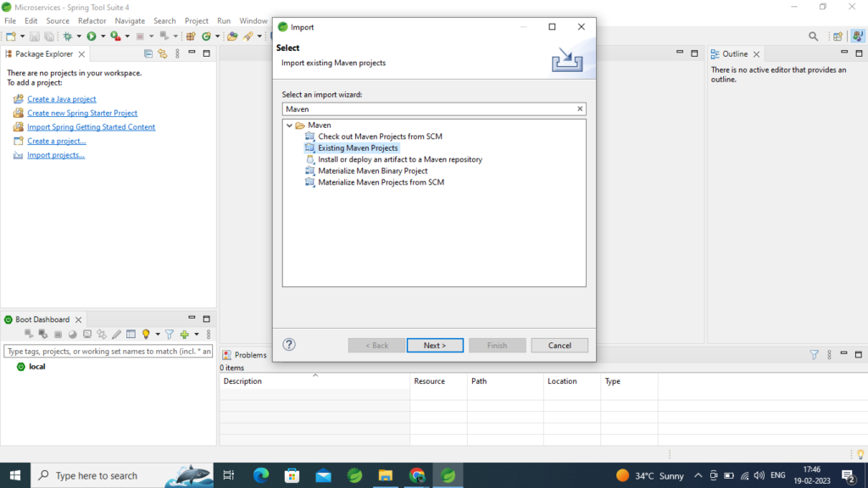Click the New wizard toolbar icon
Image resolution: width=868 pixels, height=488 pixels.
[x=10, y=36]
